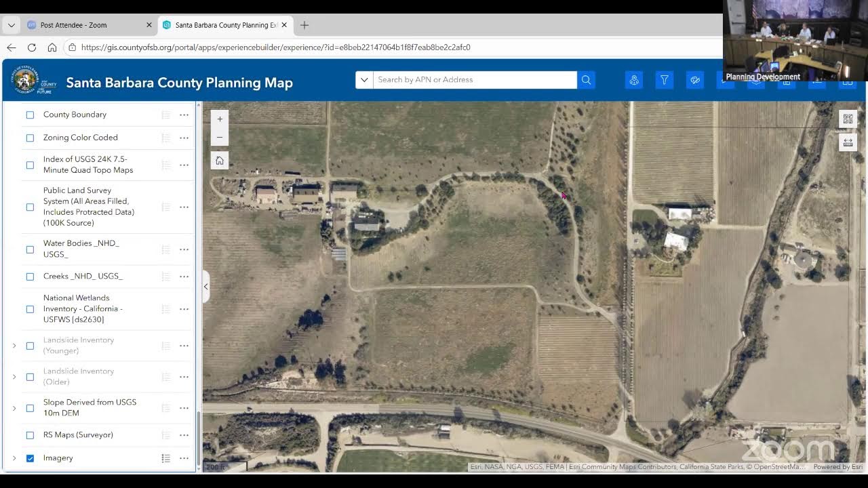Open the select features tool on map
Viewport: 868px width, 488px height.
[848, 119]
